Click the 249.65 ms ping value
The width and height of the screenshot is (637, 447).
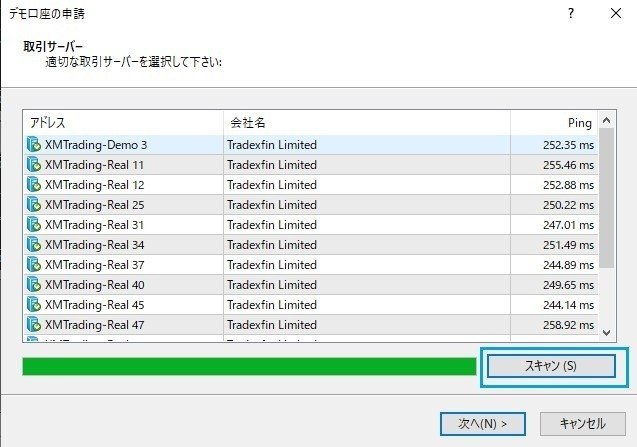click(x=568, y=284)
